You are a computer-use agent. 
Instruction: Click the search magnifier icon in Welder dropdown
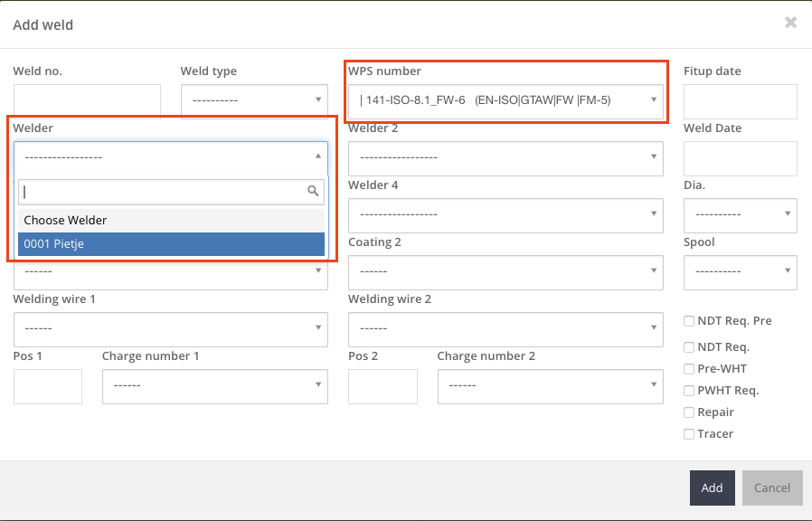coord(313,191)
